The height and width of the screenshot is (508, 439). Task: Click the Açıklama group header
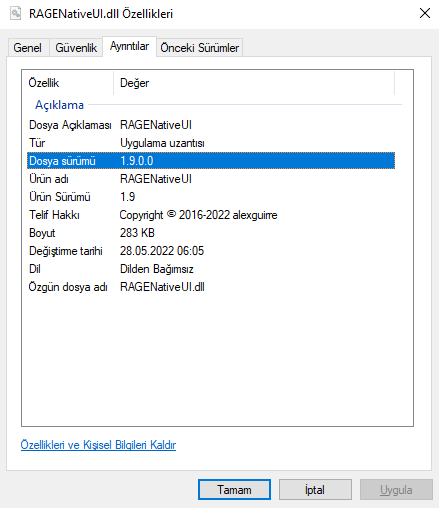pyautogui.click(x=59, y=105)
